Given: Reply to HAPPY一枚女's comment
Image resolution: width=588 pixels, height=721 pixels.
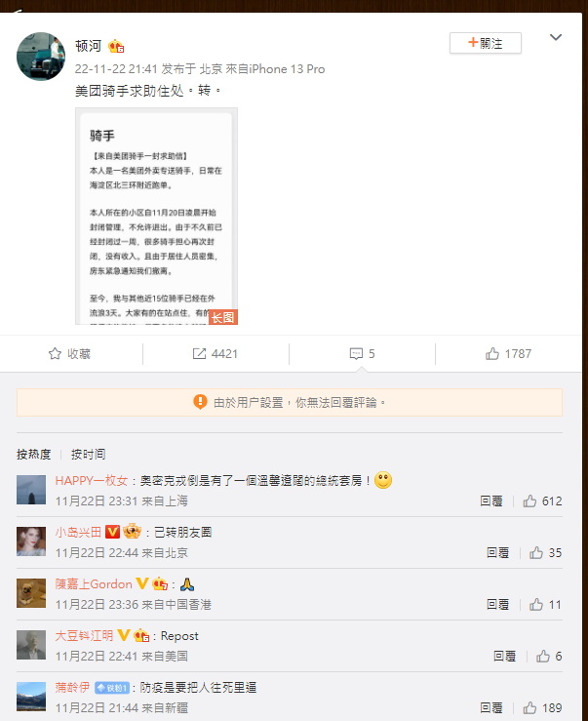Looking at the screenshot, I should (x=491, y=501).
